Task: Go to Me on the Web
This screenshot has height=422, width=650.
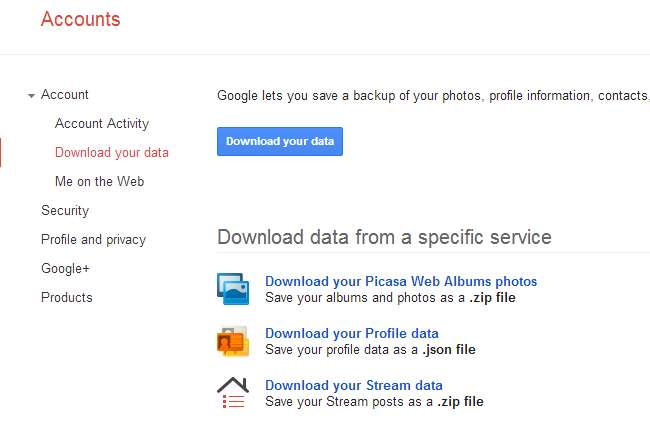Action: click(x=100, y=182)
